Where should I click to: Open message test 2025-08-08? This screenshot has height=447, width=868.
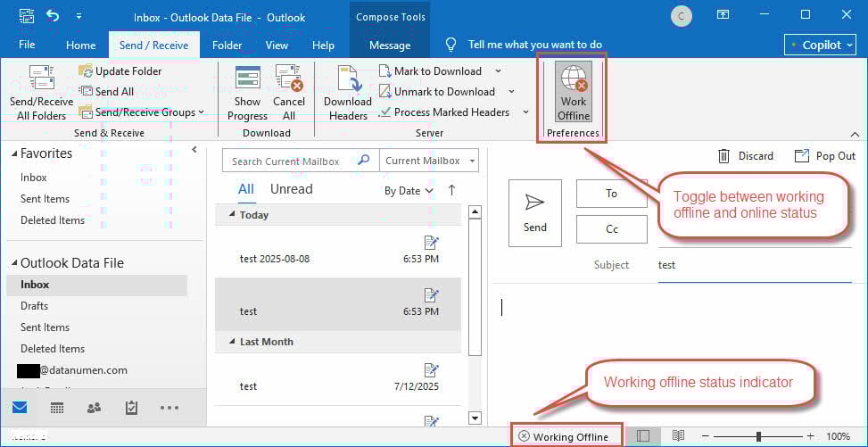[x=338, y=252]
